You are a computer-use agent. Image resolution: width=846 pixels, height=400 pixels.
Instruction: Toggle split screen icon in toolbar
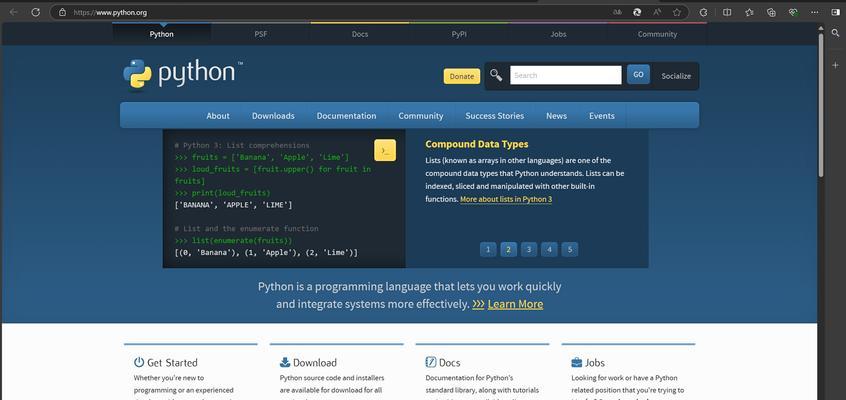tap(727, 12)
